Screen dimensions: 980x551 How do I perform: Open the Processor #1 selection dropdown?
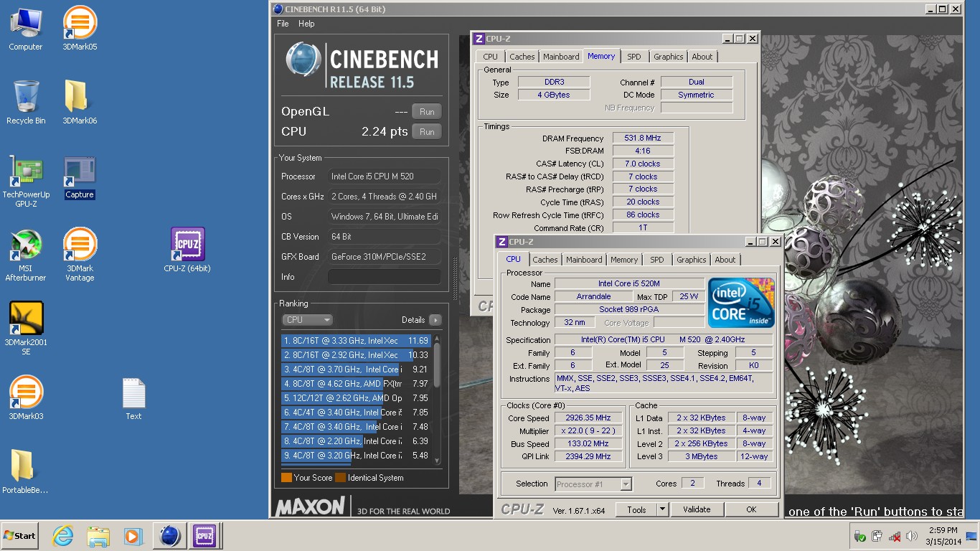click(x=593, y=484)
